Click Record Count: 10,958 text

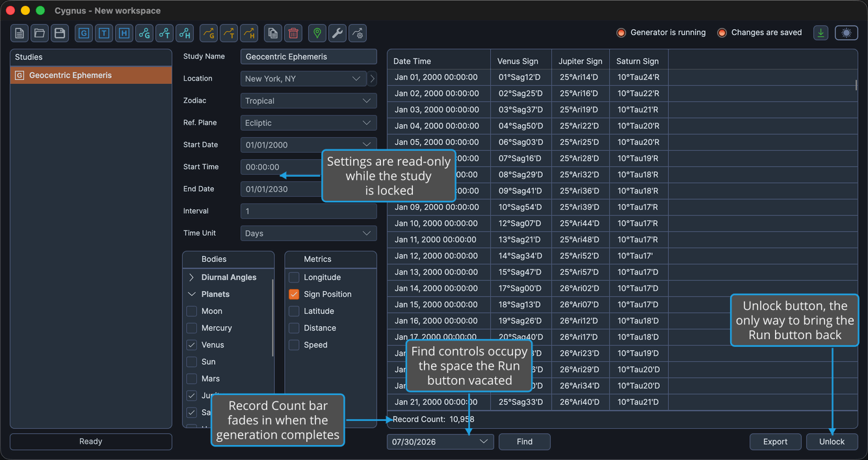tap(434, 420)
